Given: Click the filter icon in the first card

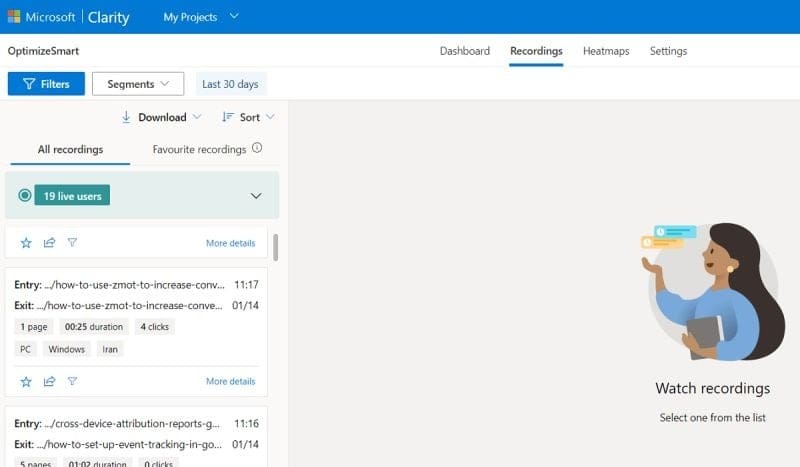Looking at the screenshot, I should point(72,242).
